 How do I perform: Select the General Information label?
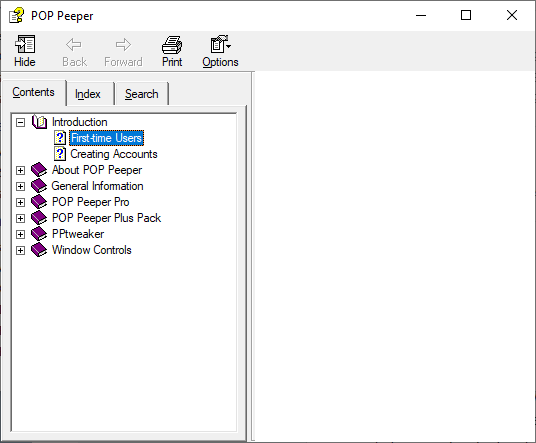[97, 186]
